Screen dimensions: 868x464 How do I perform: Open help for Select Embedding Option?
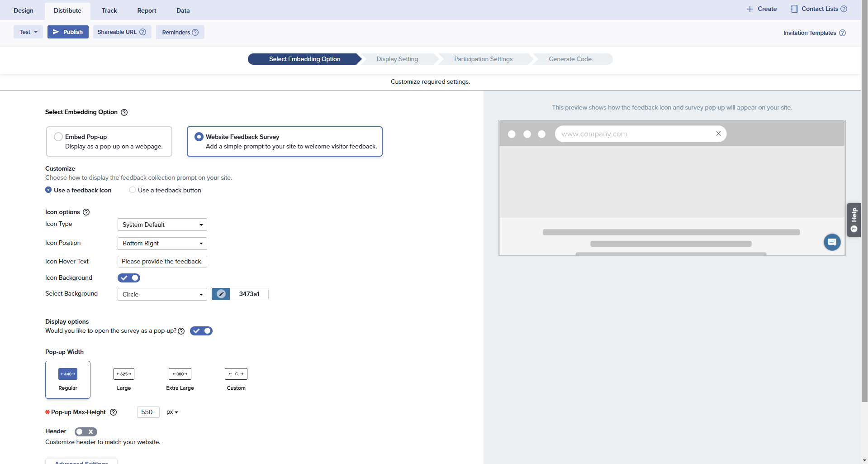tap(124, 112)
